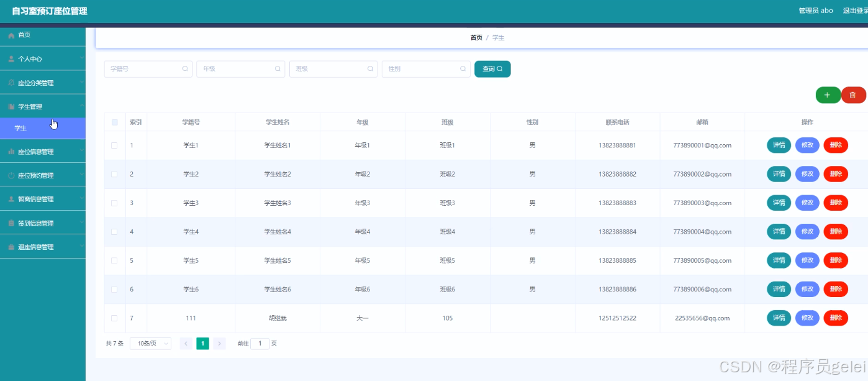Click the search icon in the 学籍号 field
868x381 pixels.
(184, 68)
